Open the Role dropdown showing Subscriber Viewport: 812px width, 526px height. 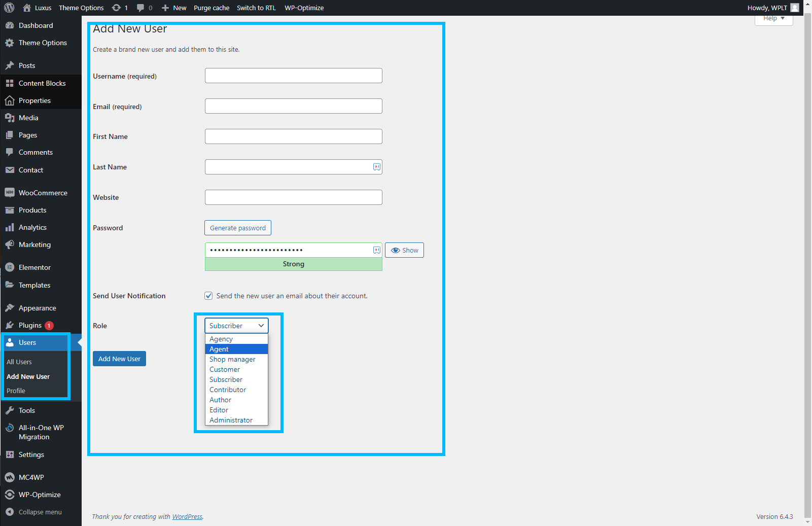click(x=236, y=326)
